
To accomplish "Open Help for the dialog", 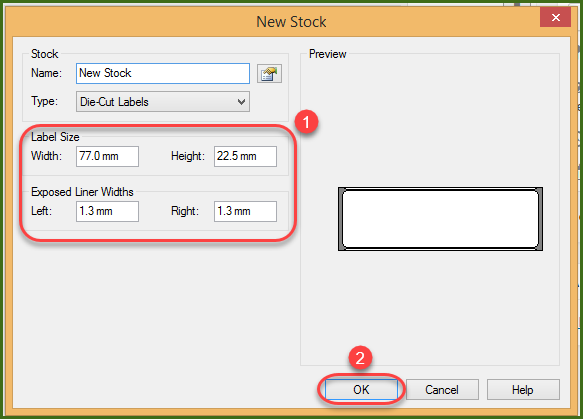I will (x=523, y=390).
